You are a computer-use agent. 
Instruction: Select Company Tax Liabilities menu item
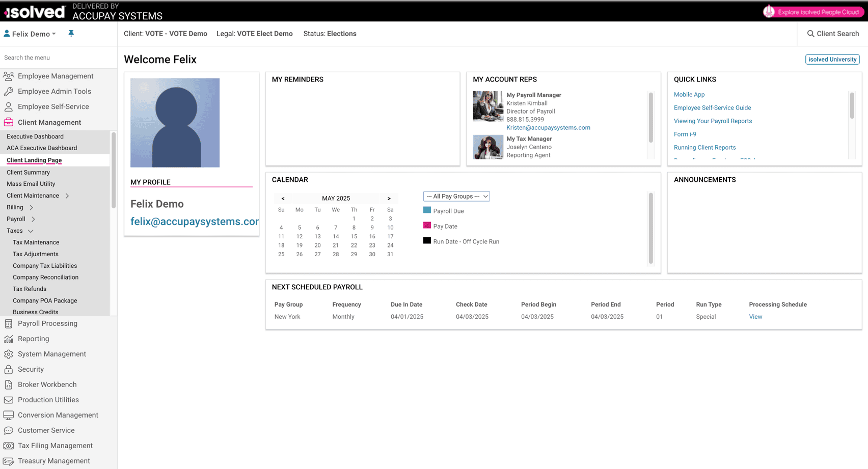[45, 266]
